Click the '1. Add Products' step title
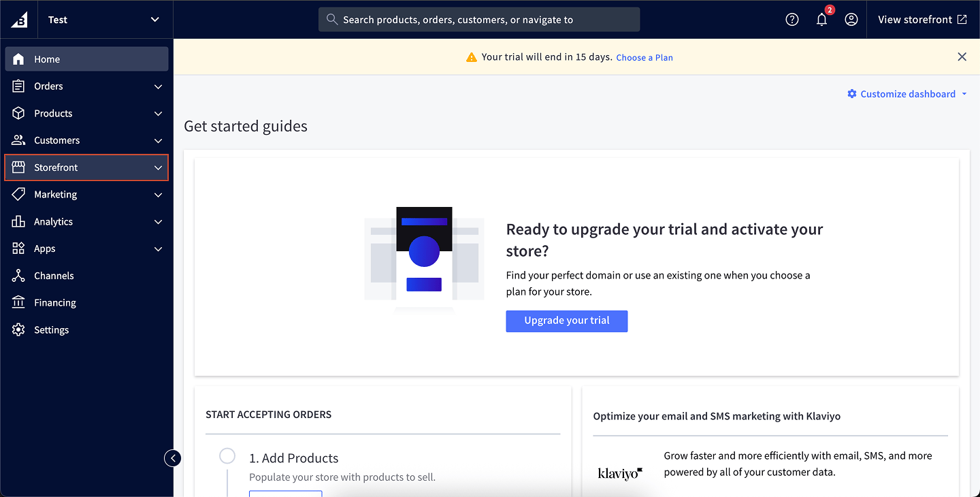The image size is (980, 497). (294, 458)
